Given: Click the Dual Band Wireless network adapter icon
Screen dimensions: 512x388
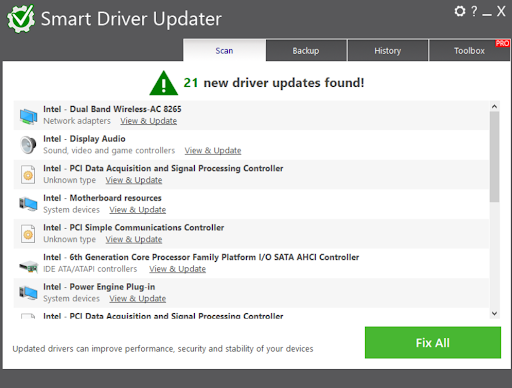Looking at the screenshot, I should click(28, 116).
